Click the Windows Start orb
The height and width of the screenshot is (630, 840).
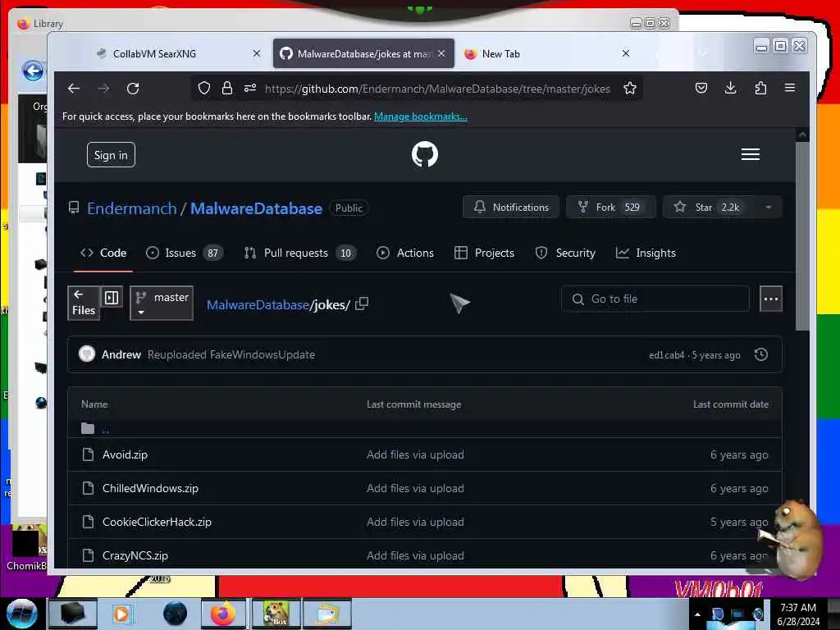pos(21,614)
